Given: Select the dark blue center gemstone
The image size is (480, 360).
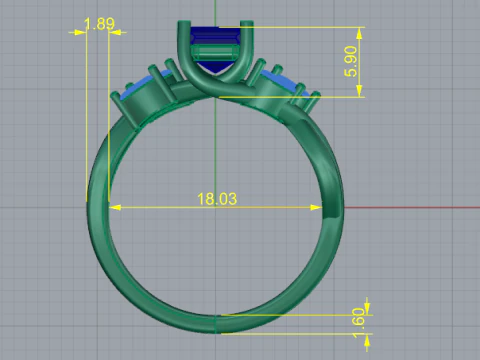Looking at the screenshot, I should click(x=216, y=49).
